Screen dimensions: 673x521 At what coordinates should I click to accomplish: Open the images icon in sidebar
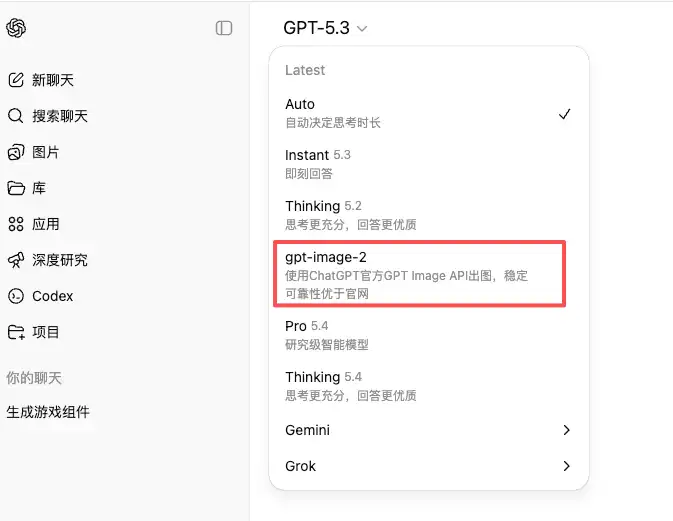[x=16, y=152]
